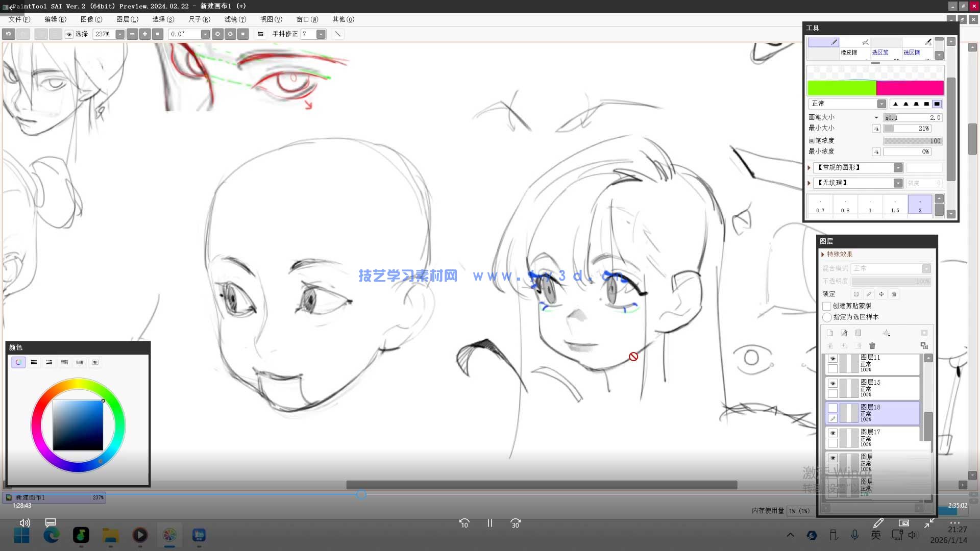This screenshot has height=551, width=980.
Task: Pick the magenta color swatch
Action: 910,88
